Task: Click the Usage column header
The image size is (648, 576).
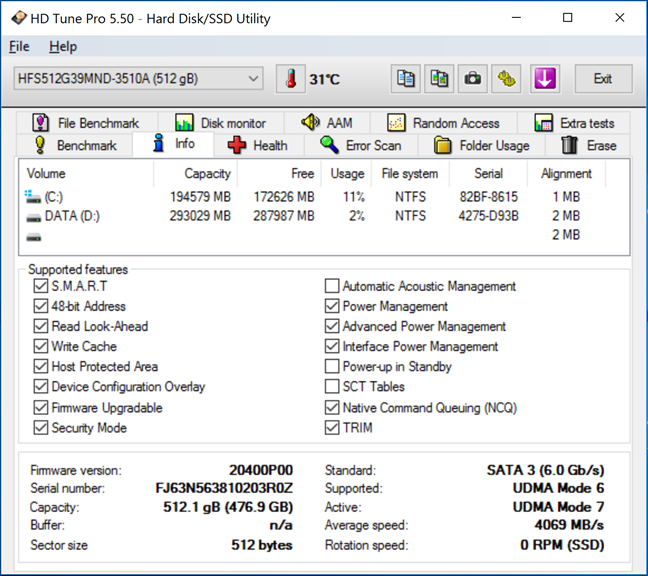Action: click(x=346, y=174)
